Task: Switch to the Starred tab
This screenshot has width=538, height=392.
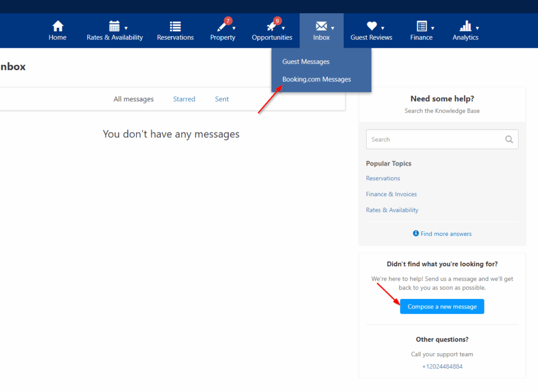Action: pyautogui.click(x=184, y=99)
